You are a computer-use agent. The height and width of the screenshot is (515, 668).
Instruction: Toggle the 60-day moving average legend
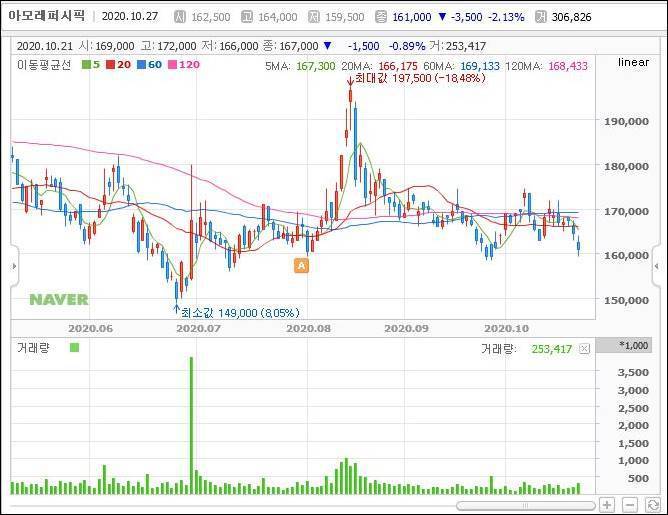(150, 65)
